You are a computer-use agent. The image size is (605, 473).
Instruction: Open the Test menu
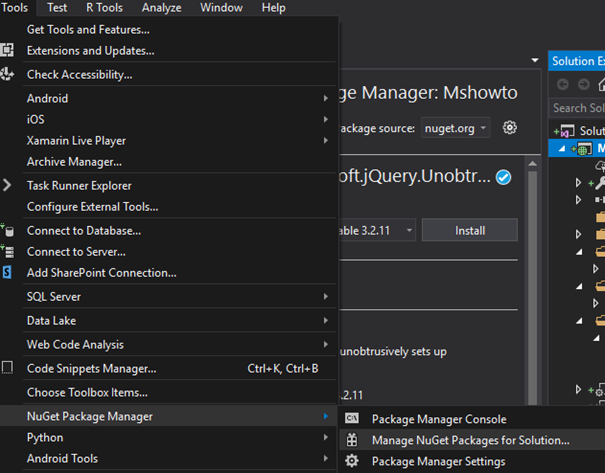pos(57,7)
